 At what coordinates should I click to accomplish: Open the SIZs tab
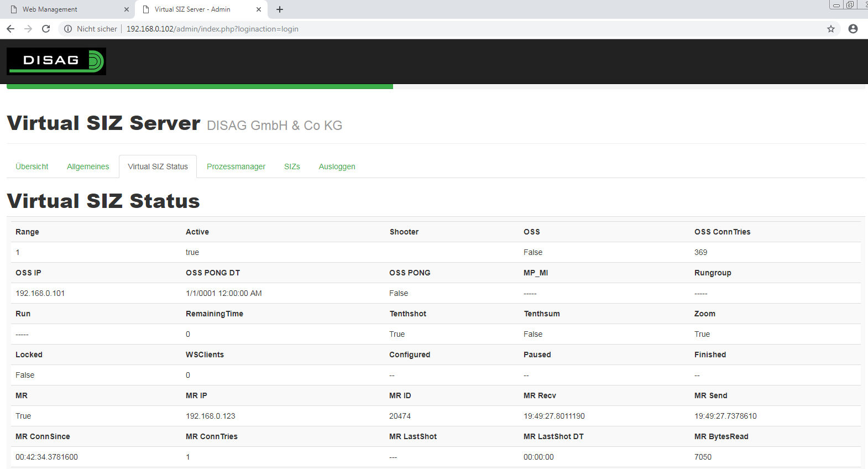pyautogui.click(x=292, y=166)
